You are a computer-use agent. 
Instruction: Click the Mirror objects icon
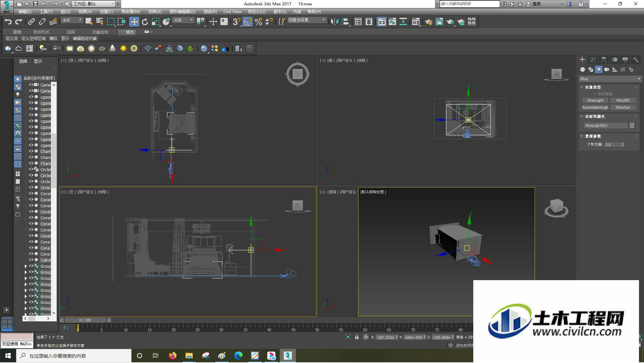point(334,22)
